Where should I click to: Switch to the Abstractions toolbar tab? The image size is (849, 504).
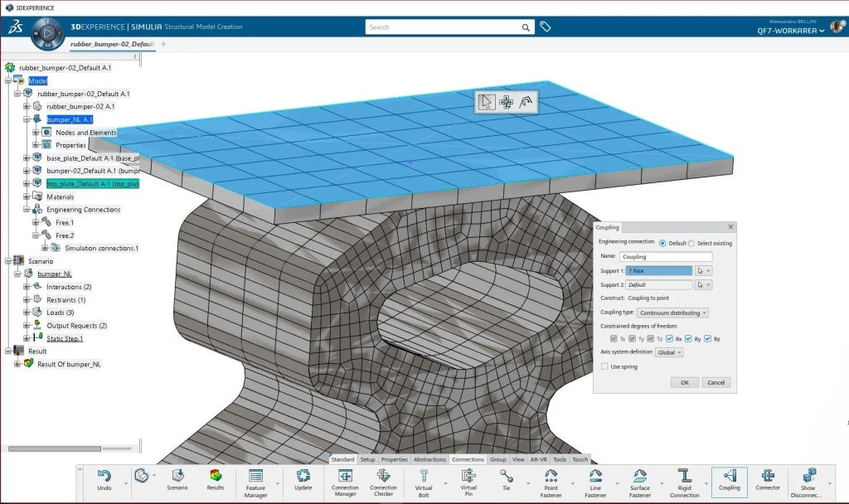[430, 459]
